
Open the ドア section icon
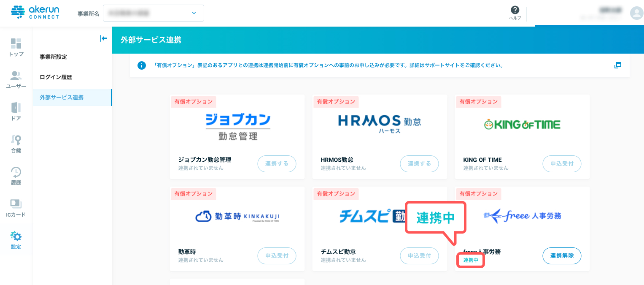tap(16, 108)
